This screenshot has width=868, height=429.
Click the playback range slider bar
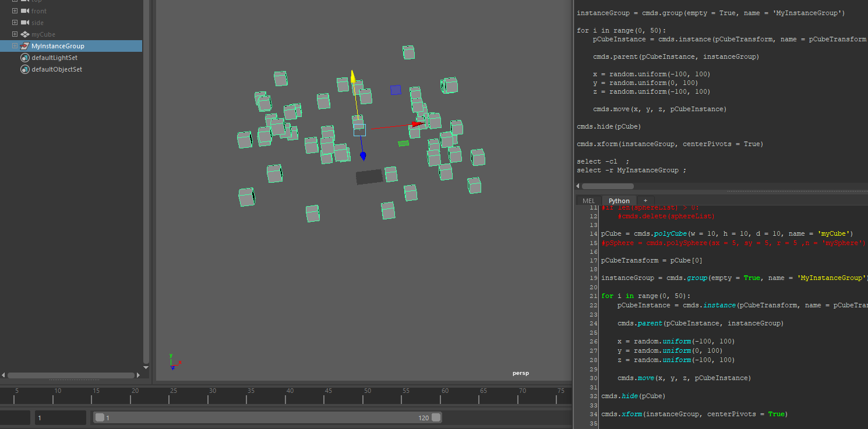click(x=267, y=417)
